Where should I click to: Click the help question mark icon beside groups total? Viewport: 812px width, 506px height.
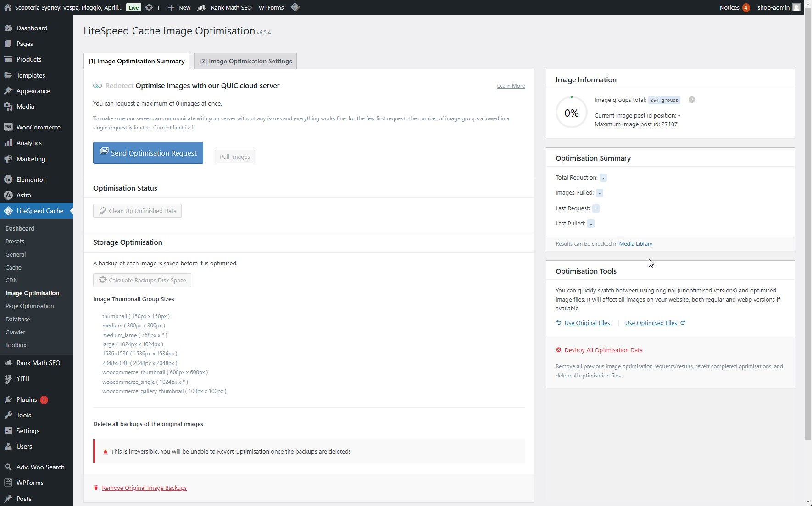pos(692,100)
